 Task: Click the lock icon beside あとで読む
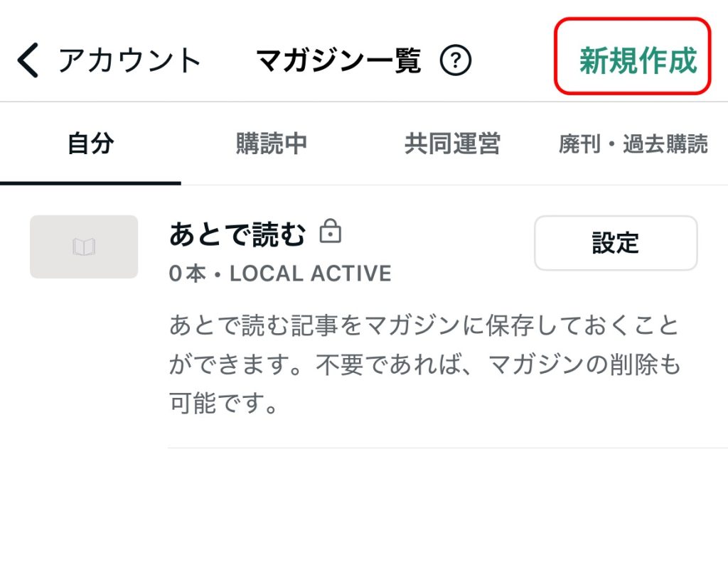pos(331,231)
